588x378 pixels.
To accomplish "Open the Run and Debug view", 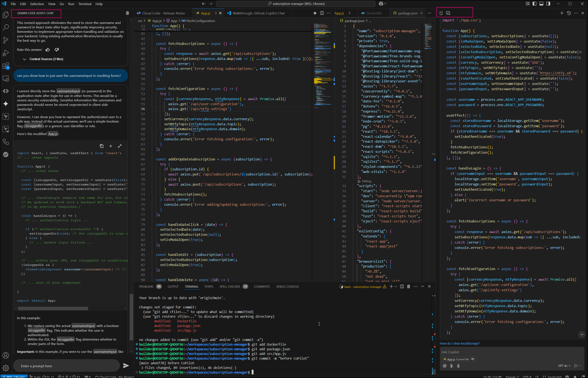I will pyautogui.click(x=6, y=53).
